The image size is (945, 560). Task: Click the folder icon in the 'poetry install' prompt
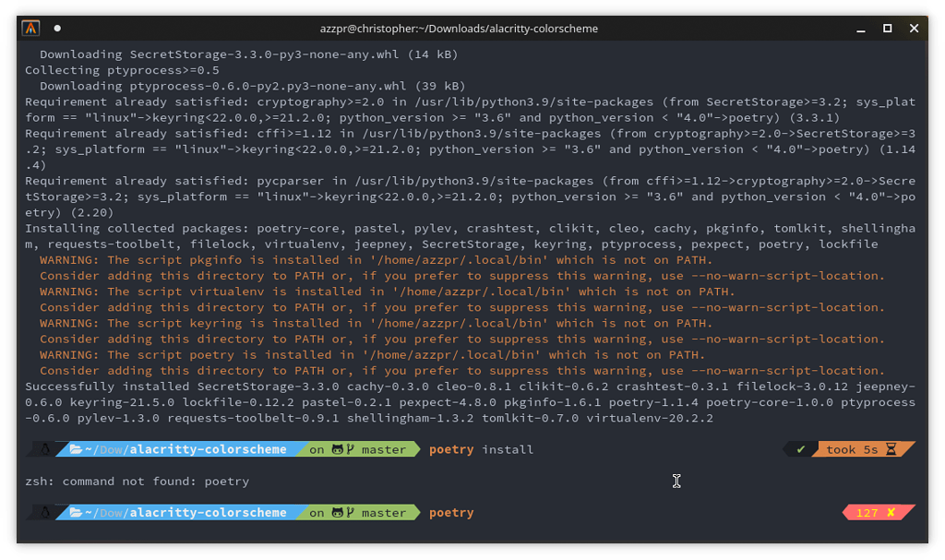click(76, 449)
